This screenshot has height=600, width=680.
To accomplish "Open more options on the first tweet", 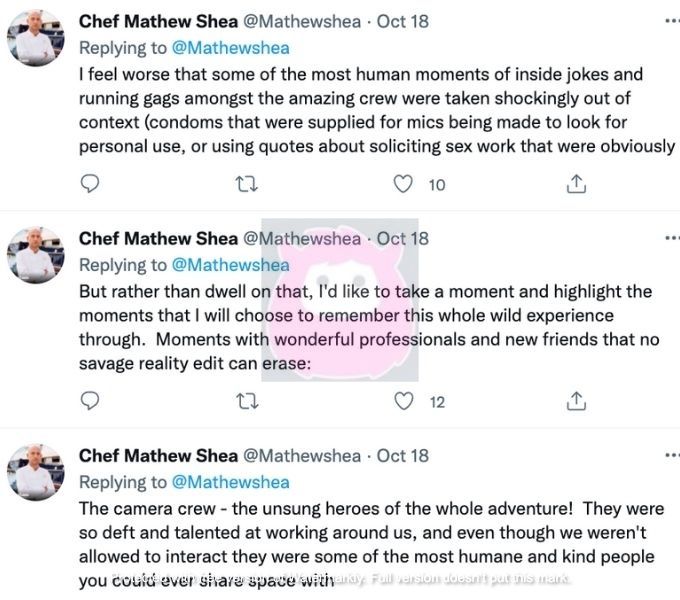I will (672, 21).
